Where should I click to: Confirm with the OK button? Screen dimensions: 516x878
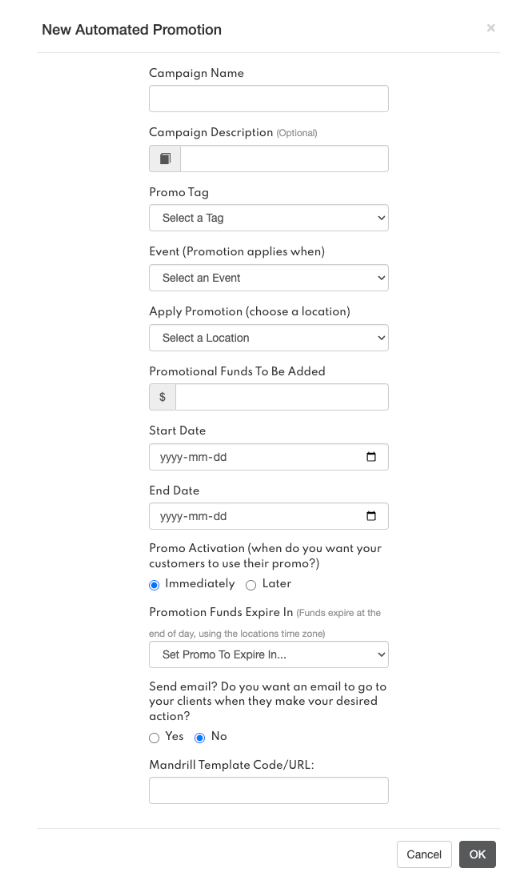477,854
